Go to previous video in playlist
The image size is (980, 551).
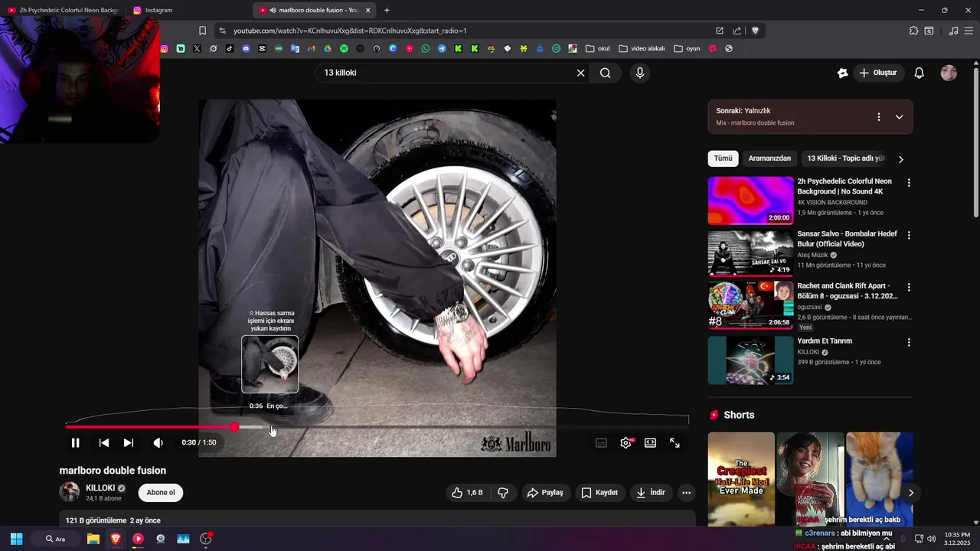(x=104, y=442)
